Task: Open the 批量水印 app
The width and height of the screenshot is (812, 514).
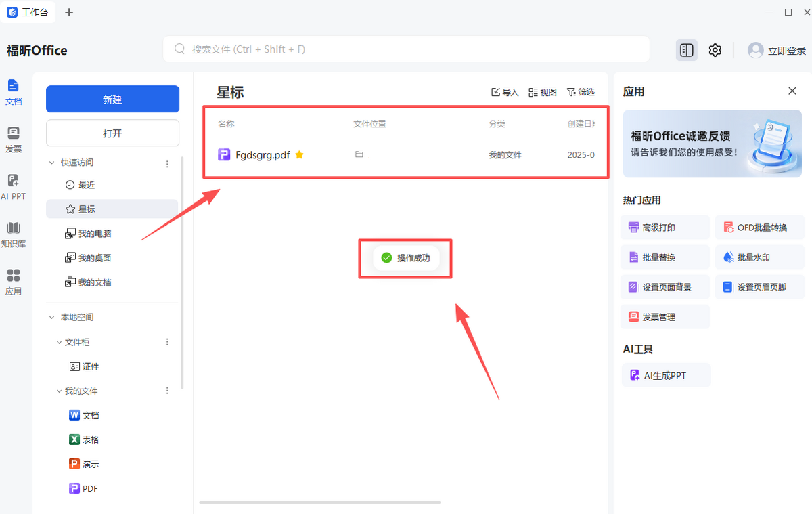Action: [x=760, y=257]
